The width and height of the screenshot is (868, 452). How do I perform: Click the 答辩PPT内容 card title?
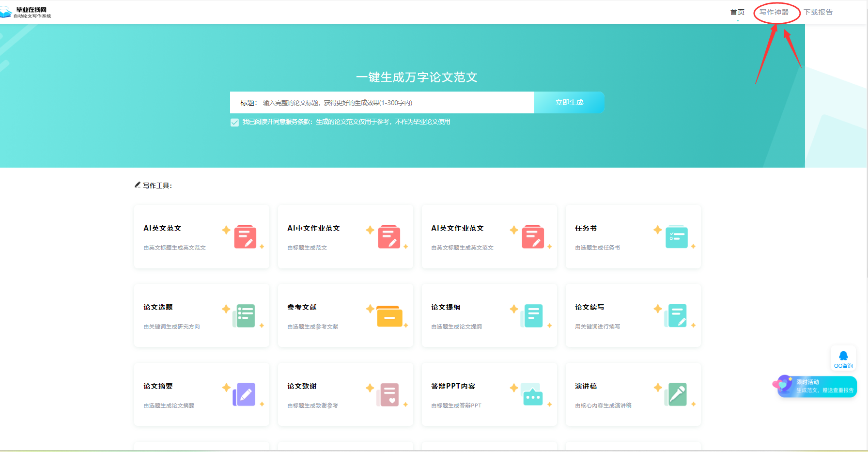pos(453,386)
